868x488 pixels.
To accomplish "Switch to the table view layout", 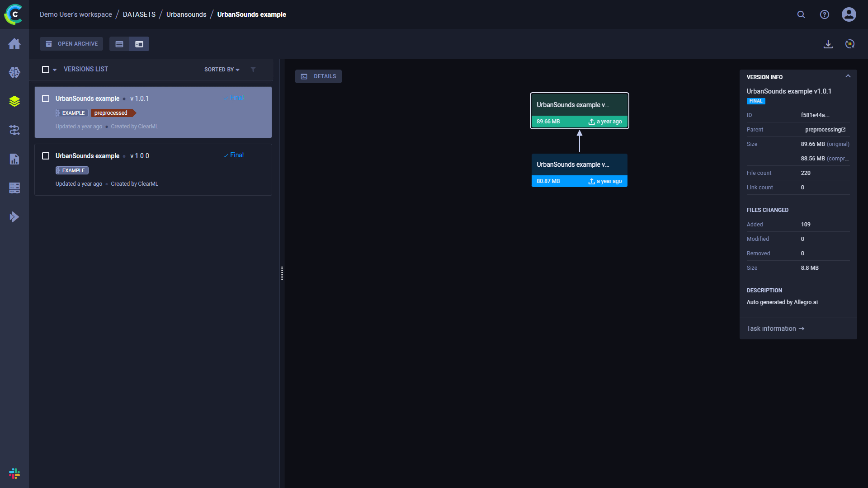I will tap(119, 43).
